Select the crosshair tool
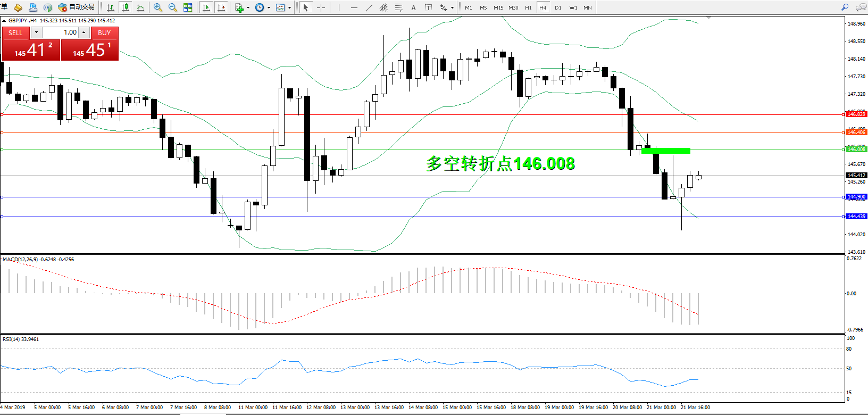868x415 pixels. pos(321,7)
